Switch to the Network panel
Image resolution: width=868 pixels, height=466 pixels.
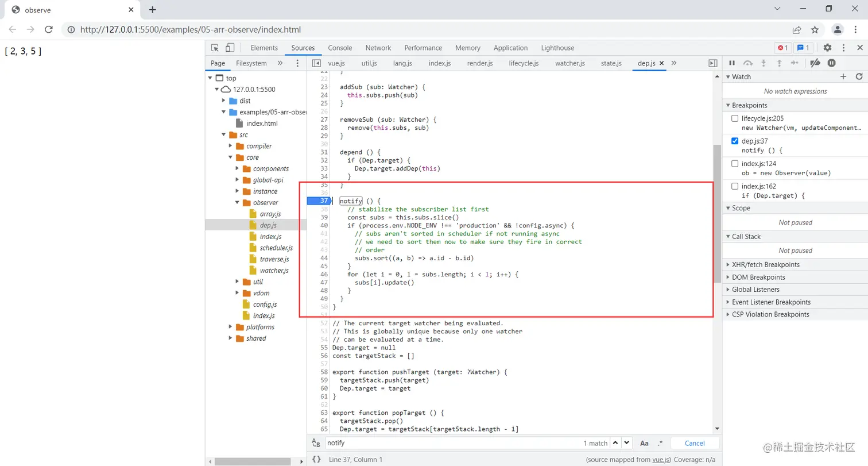[x=378, y=48]
